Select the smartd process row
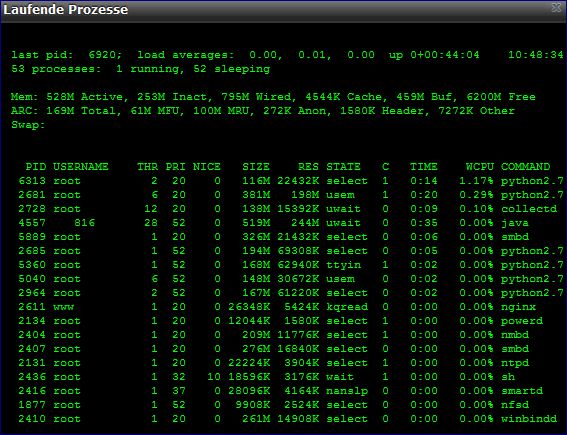 click(x=288, y=391)
